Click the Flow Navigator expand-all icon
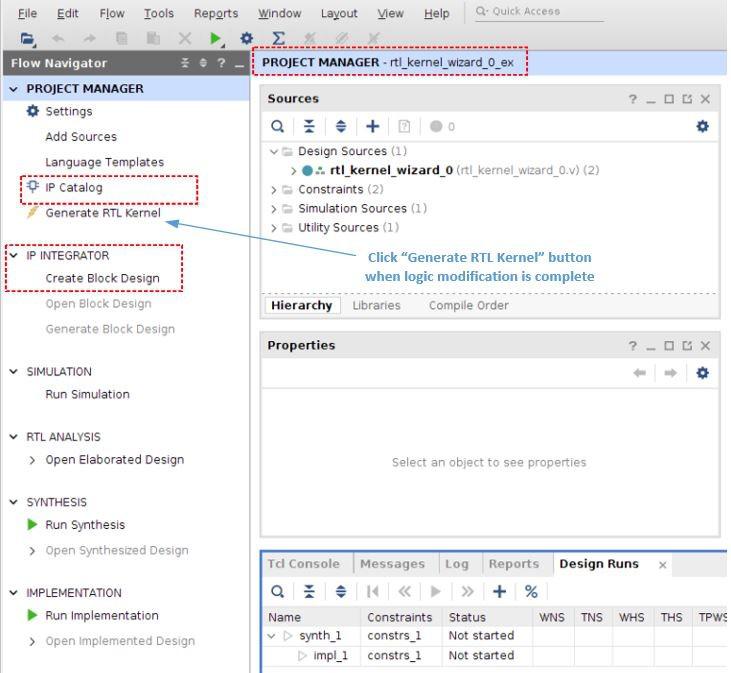Viewport: 731px width, 673px height. (203, 63)
